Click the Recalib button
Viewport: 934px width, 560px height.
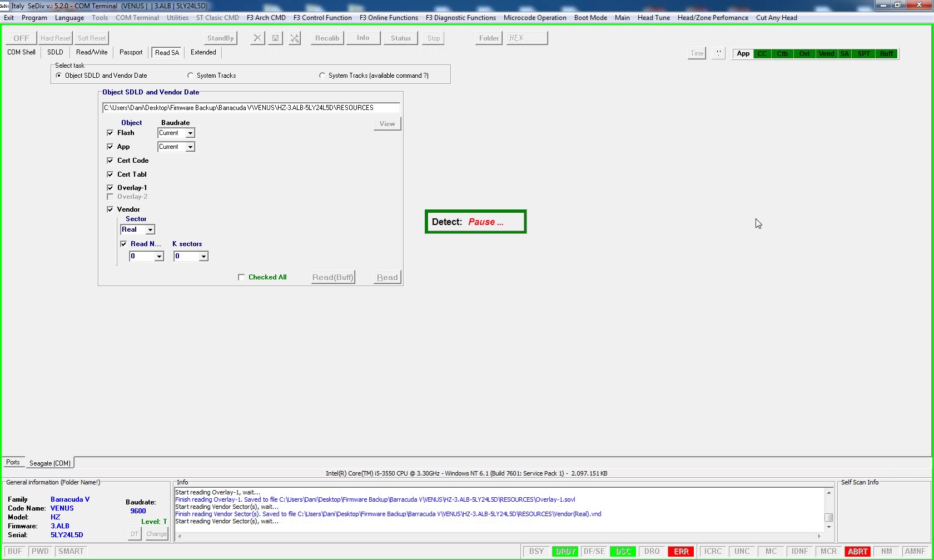327,38
